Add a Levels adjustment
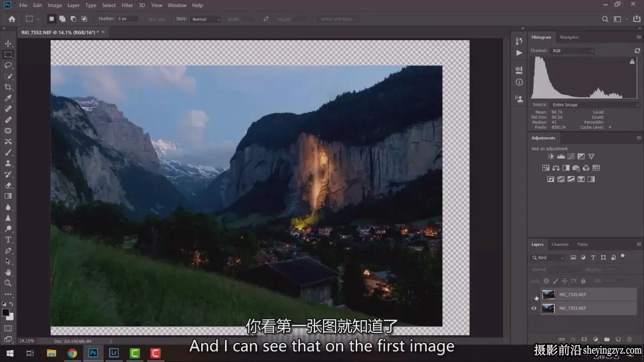The image size is (644, 362). click(561, 156)
